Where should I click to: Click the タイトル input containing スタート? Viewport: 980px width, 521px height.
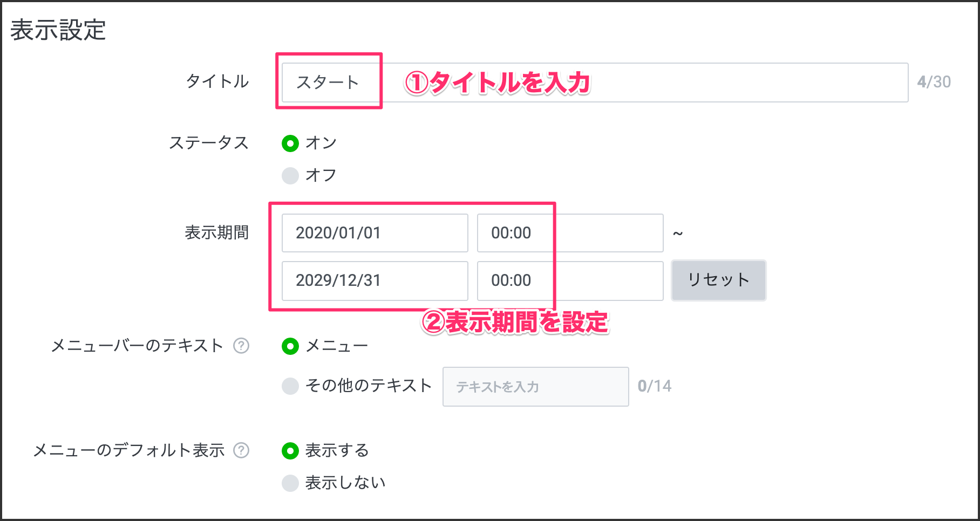click(594, 83)
